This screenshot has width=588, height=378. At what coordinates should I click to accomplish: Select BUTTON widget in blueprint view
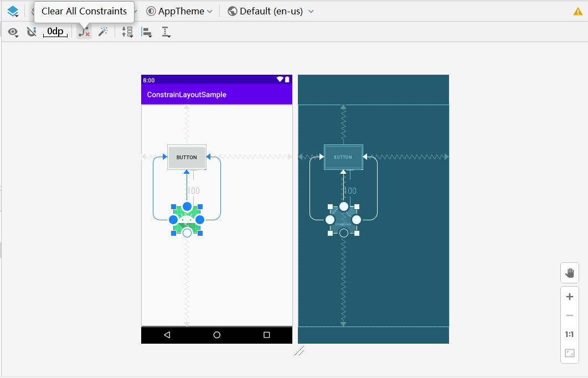tap(343, 157)
